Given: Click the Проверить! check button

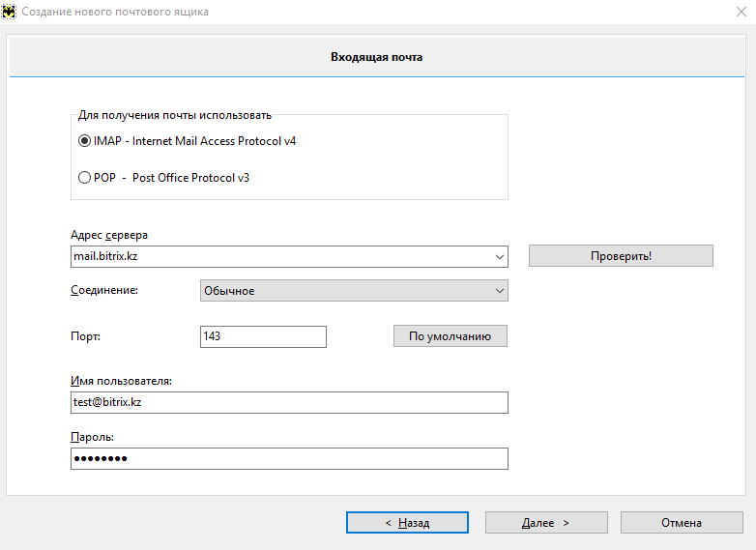Looking at the screenshot, I should 621,255.
